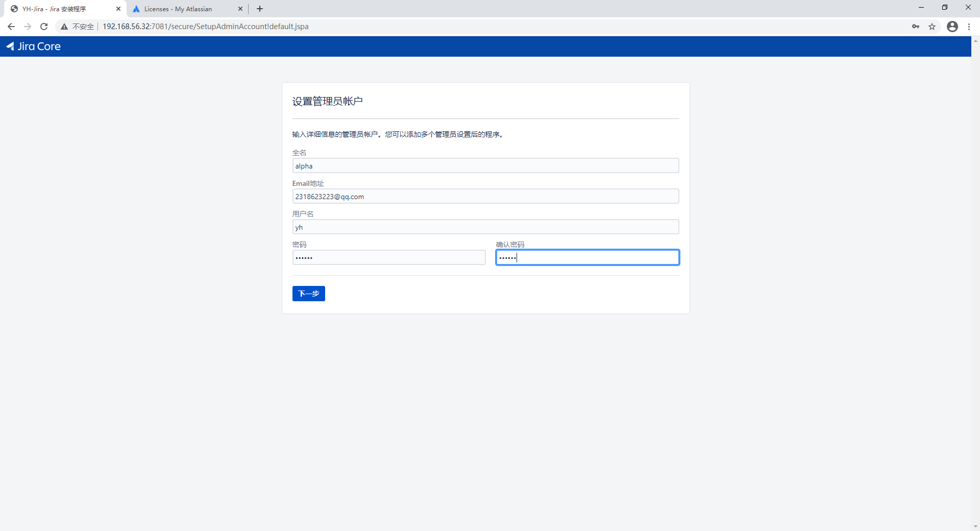The image size is (980, 531).
Task: Click the blue 下一步 next button
Action: (308, 294)
